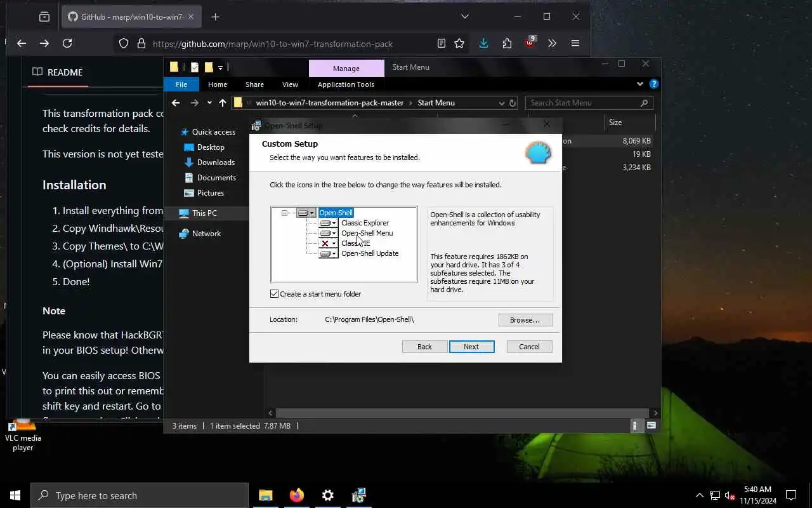
Task: Go back in File Explorer navigation
Action: pos(176,103)
